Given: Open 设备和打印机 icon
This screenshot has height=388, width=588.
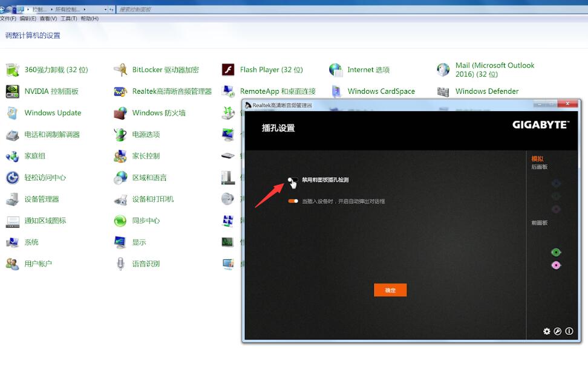Looking at the screenshot, I should click(120, 199).
